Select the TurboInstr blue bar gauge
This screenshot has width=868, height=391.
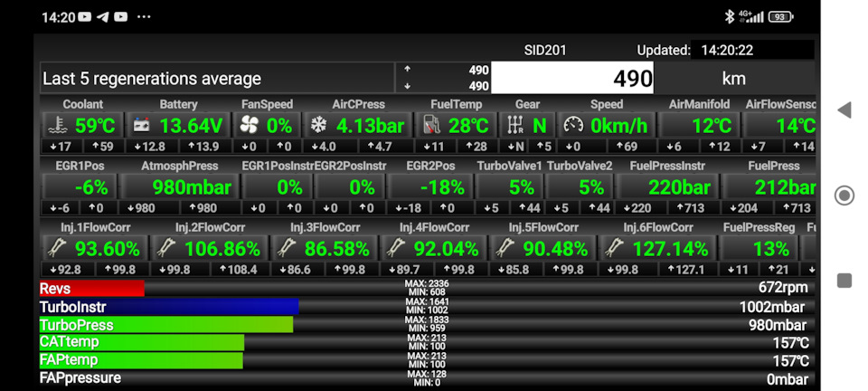coord(168,307)
